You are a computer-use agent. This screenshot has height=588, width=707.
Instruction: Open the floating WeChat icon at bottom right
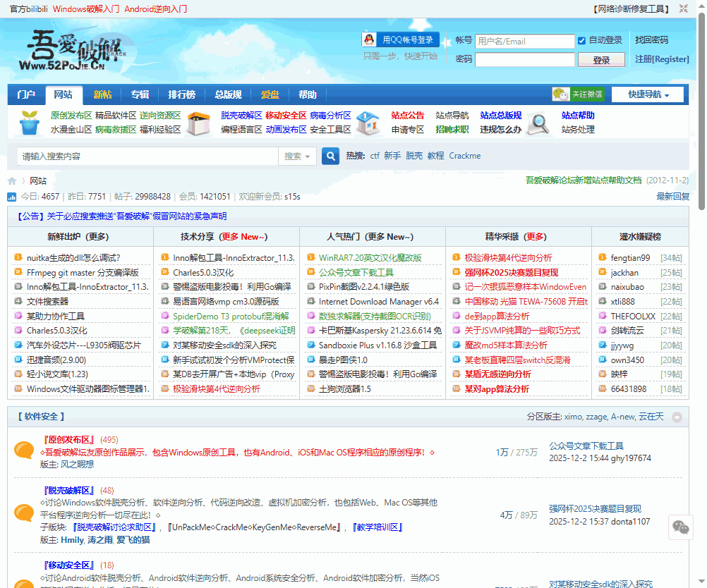(x=681, y=527)
